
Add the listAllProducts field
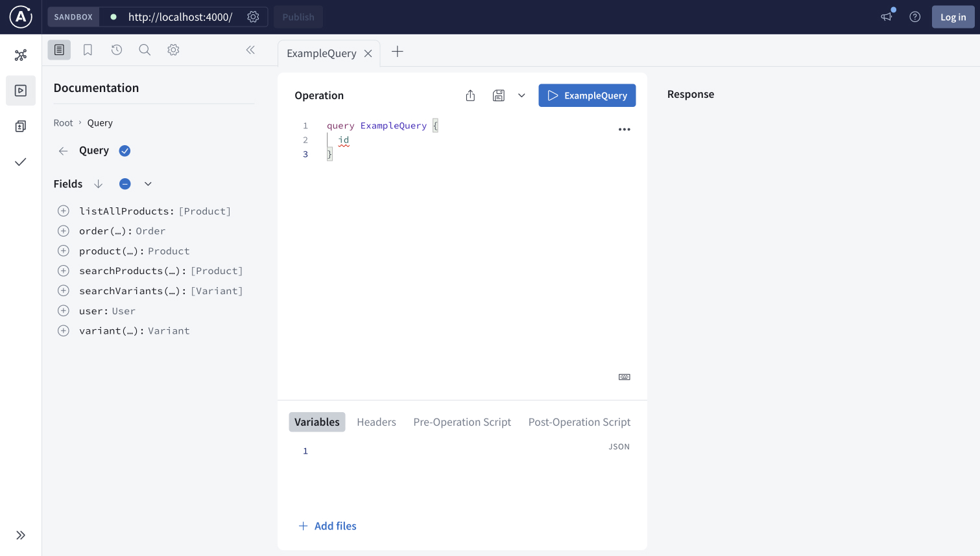click(x=64, y=211)
